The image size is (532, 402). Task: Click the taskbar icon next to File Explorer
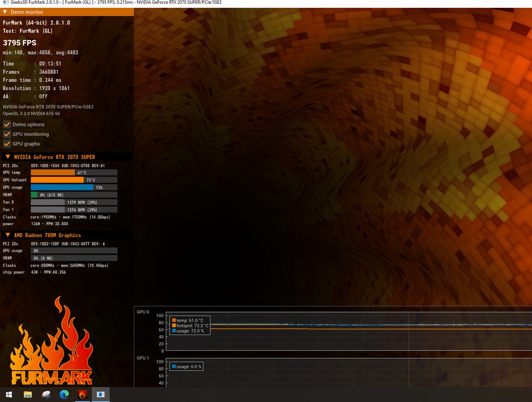pos(46,395)
